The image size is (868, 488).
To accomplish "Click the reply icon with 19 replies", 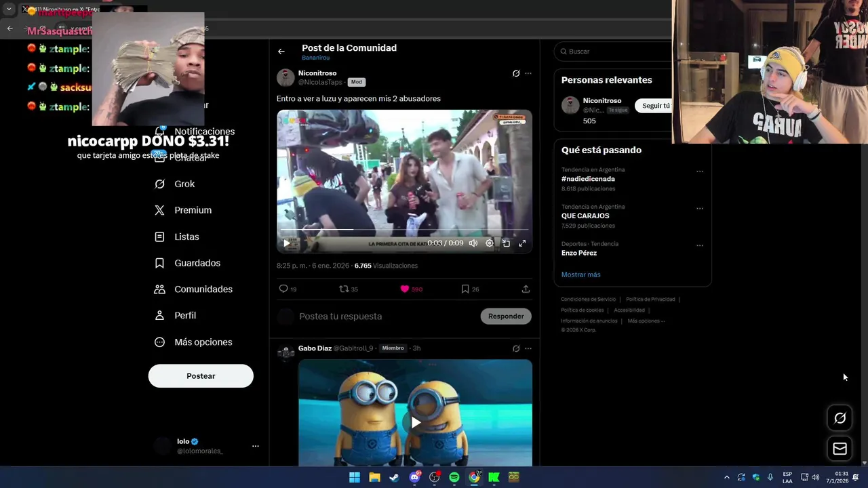I will (283, 289).
